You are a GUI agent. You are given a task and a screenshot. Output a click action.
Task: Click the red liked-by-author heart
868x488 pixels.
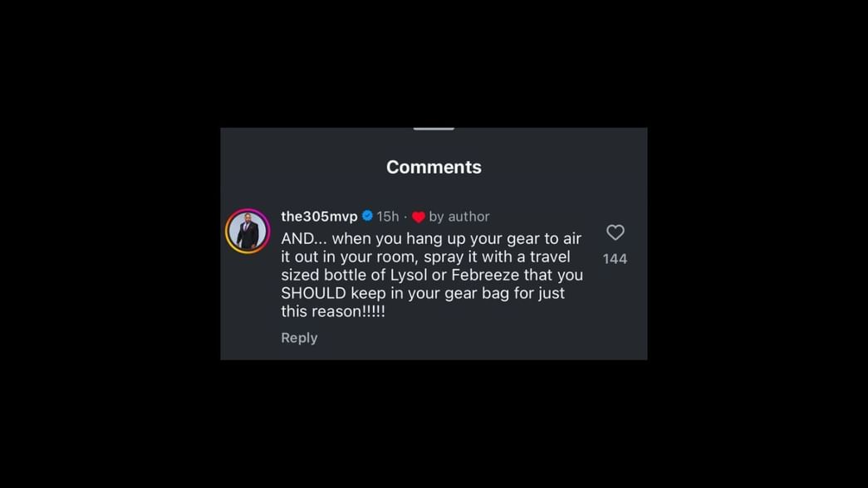tap(419, 217)
